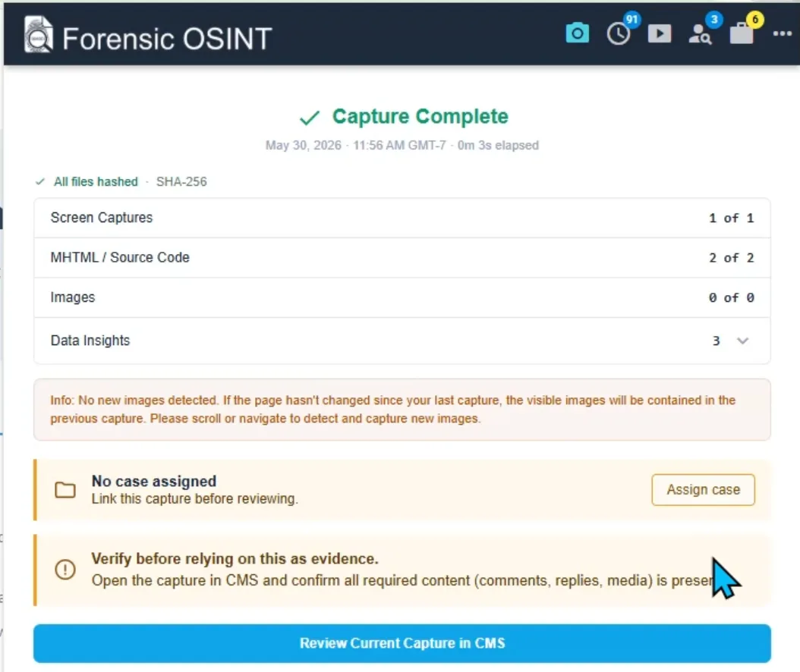The height and width of the screenshot is (672, 800).
Task: Click the '1 of 1' screen captures count
Action: (x=731, y=218)
